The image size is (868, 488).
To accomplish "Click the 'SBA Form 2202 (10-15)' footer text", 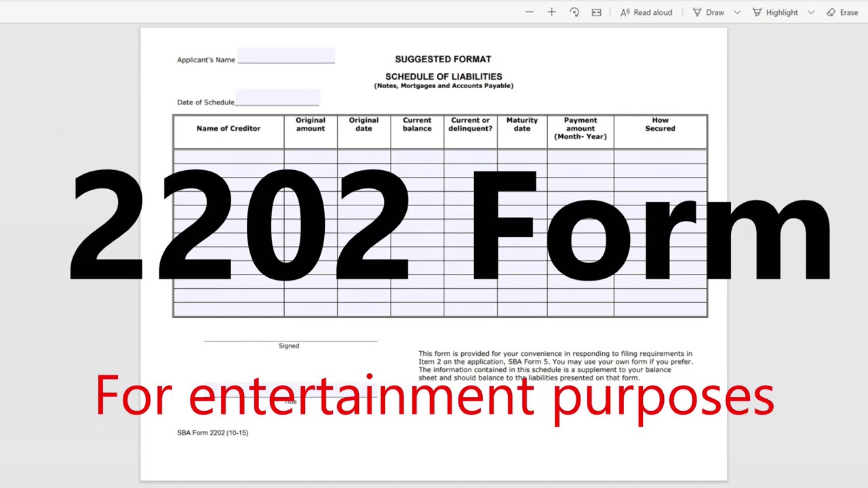I will point(212,432).
